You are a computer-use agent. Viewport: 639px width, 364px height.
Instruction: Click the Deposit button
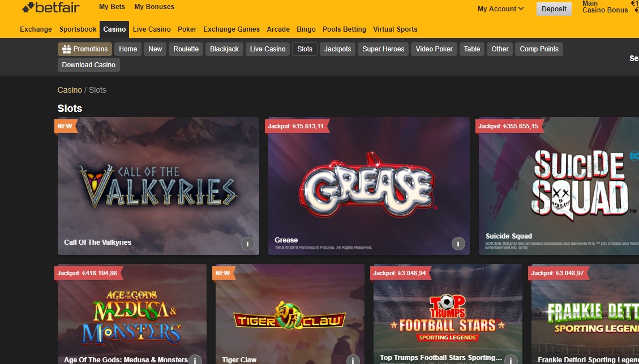tap(554, 8)
